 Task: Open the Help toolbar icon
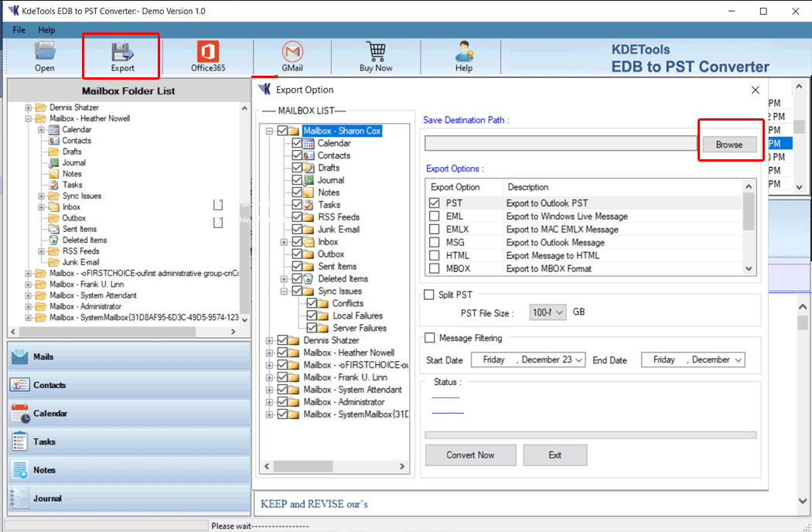(464, 53)
